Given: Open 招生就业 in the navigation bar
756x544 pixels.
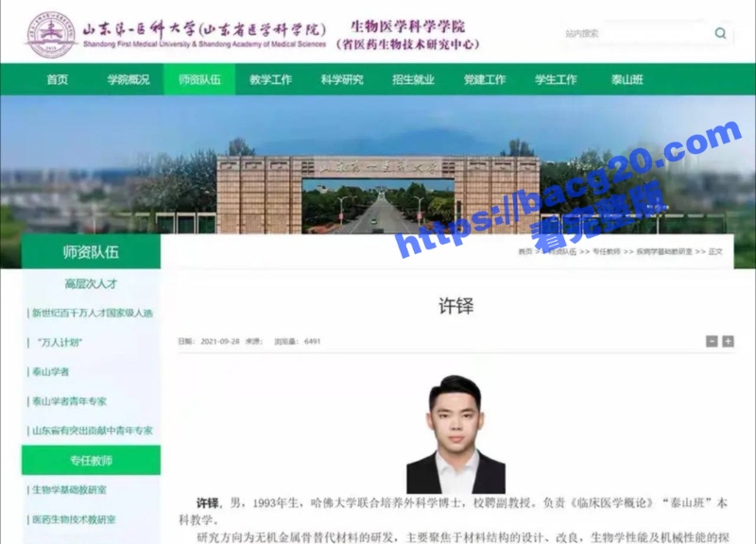Looking at the screenshot, I should tap(413, 79).
